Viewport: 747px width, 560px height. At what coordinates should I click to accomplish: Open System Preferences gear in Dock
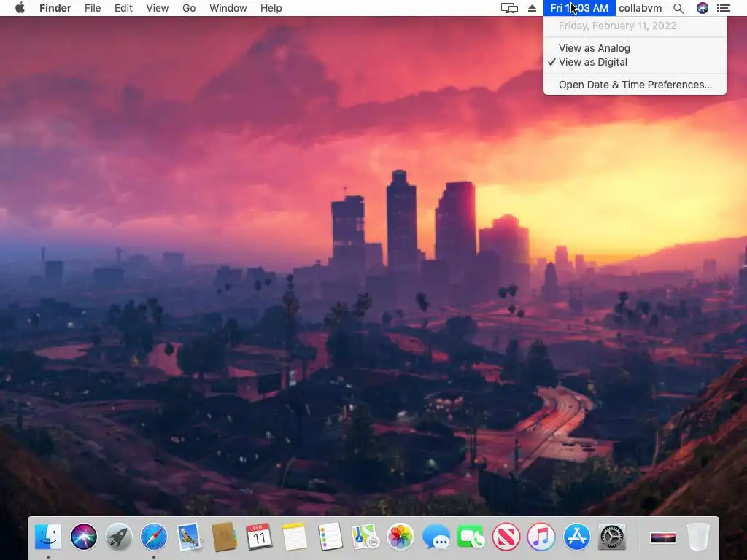coord(612,537)
